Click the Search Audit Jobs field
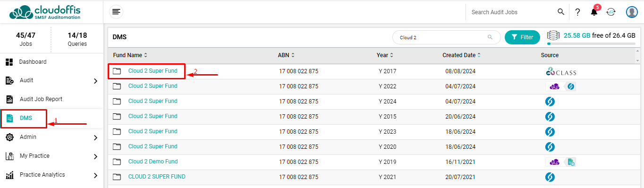 click(x=511, y=12)
